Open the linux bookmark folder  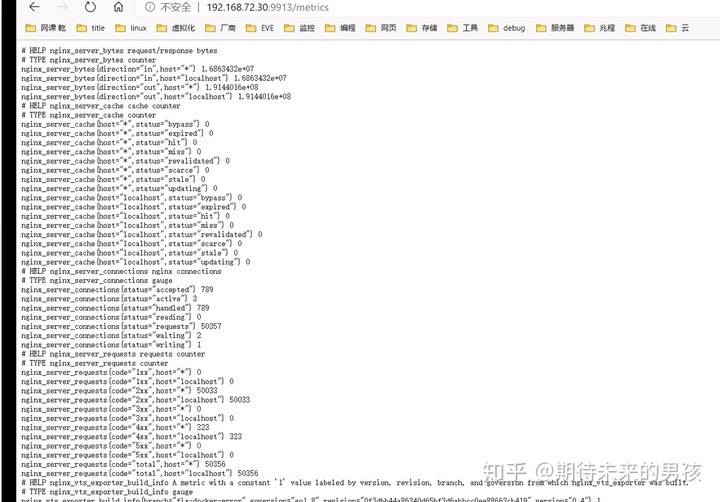131,28
